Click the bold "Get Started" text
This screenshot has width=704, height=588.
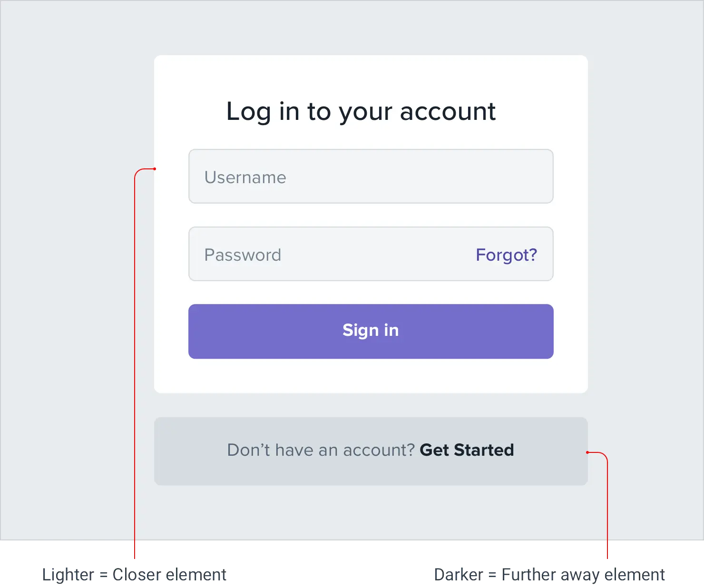[x=467, y=450]
